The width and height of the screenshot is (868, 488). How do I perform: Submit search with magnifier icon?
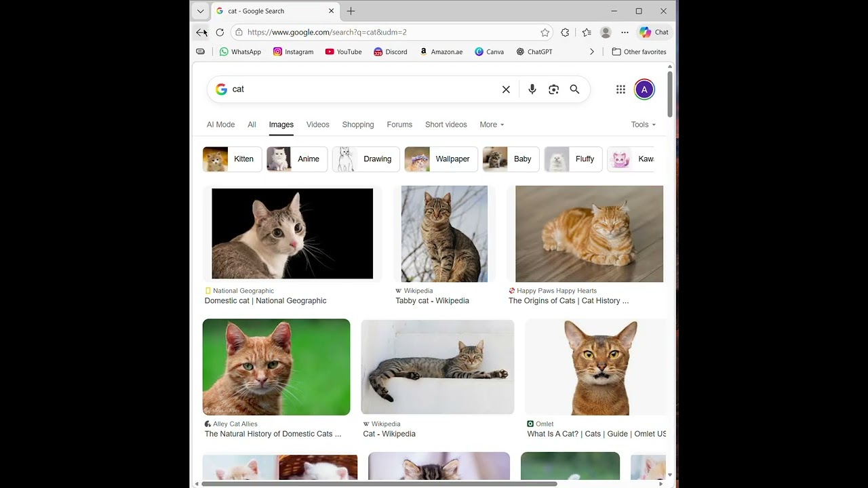tap(574, 89)
